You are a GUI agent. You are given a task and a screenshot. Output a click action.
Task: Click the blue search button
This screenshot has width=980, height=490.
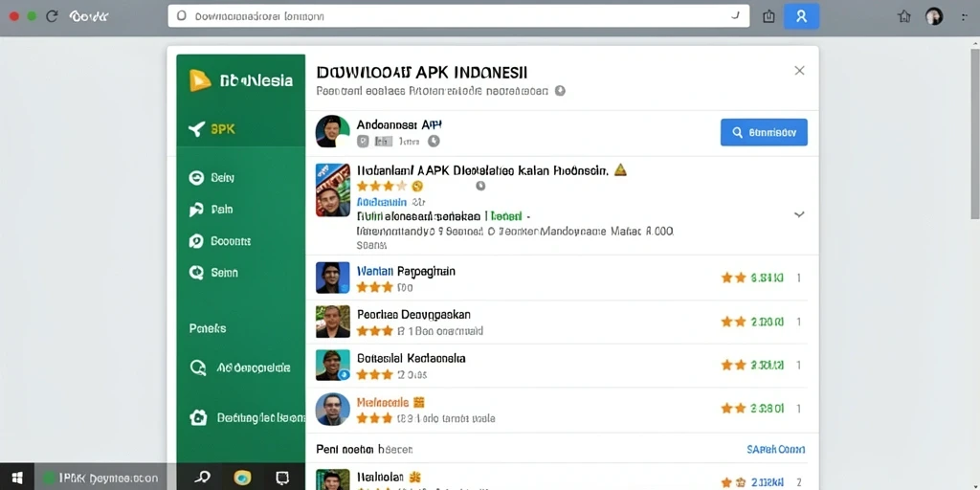point(764,132)
